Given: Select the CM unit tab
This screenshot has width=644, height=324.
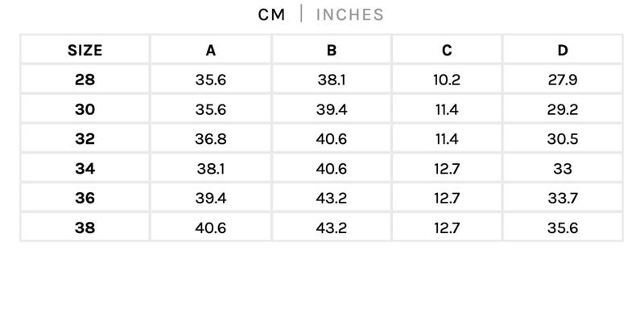Looking at the screenshot, I should pos(271,14).
